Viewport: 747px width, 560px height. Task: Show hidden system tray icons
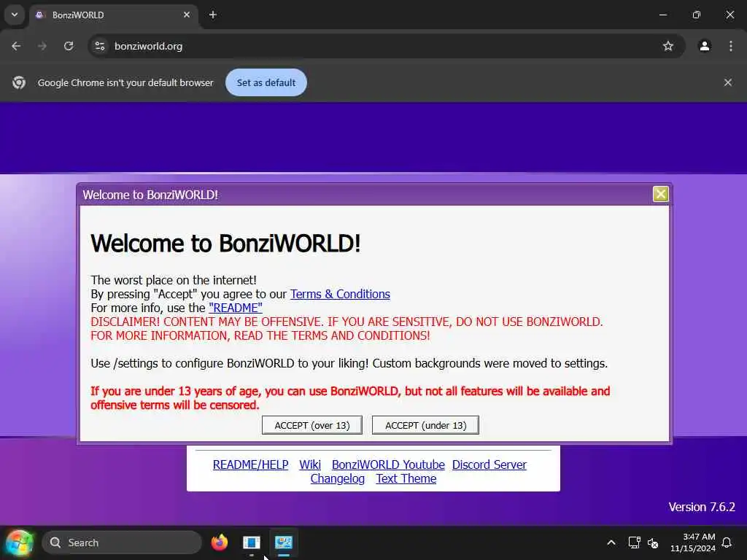coord(611,542)
